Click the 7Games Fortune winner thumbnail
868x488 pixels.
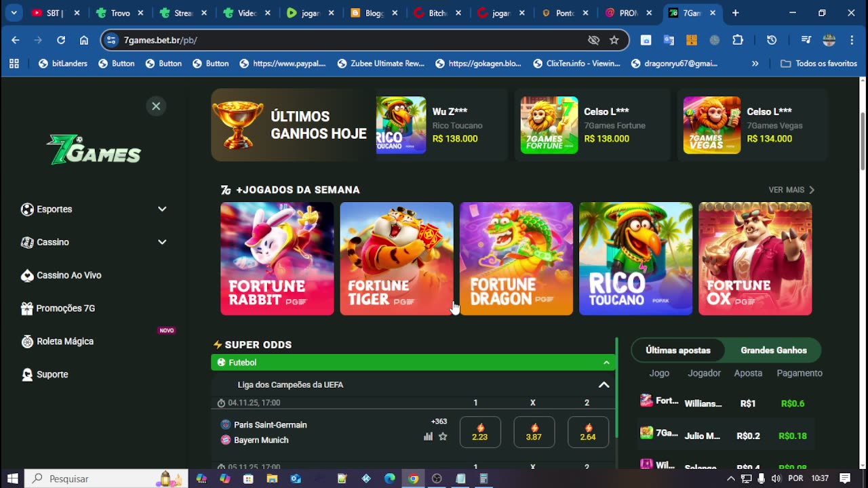pyautogui.click(x=549, y=125)
